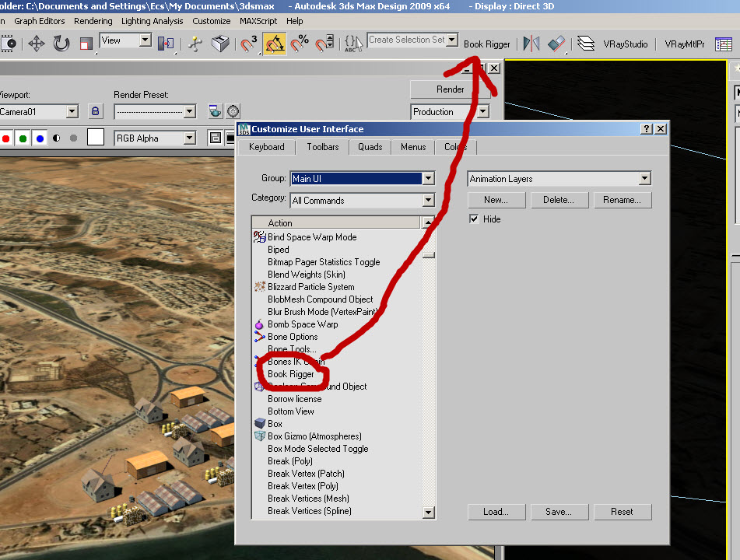Click the Mirror tool icon
This screenshot has height=560, width=740.
(531, 44)
